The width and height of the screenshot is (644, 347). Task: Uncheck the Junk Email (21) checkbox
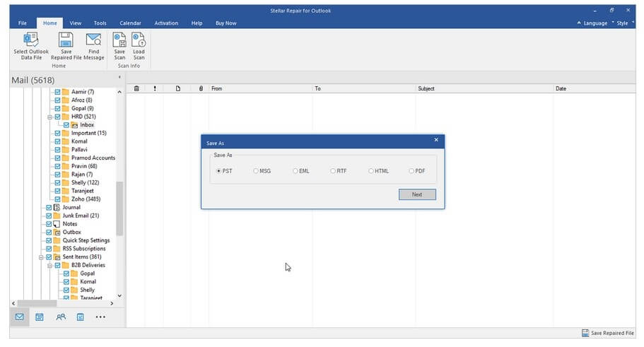pyautogui.click(x=49, y=216)
